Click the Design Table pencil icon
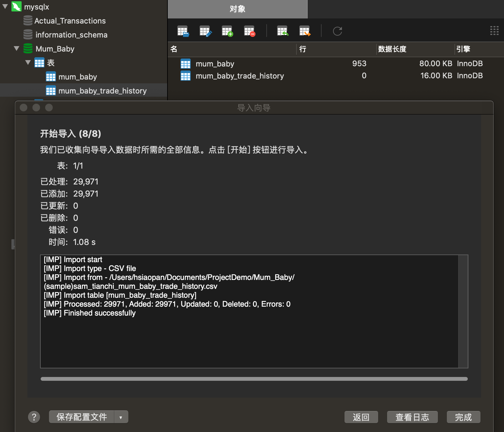Image resolution: width=504 pixels, height=432 pixels. (205, 31)
